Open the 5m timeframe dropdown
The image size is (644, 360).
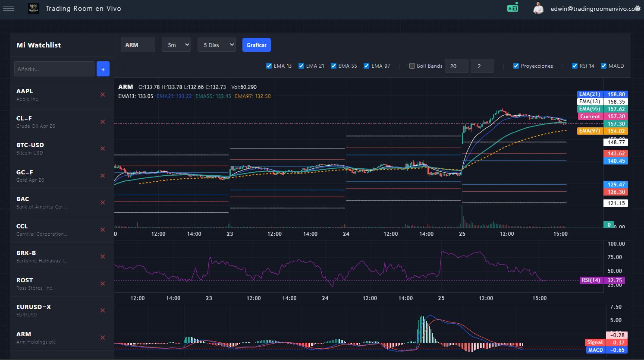(x=176, y=45)
